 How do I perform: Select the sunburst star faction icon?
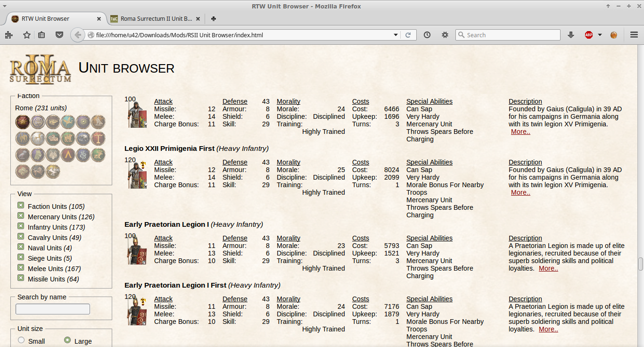83,122
